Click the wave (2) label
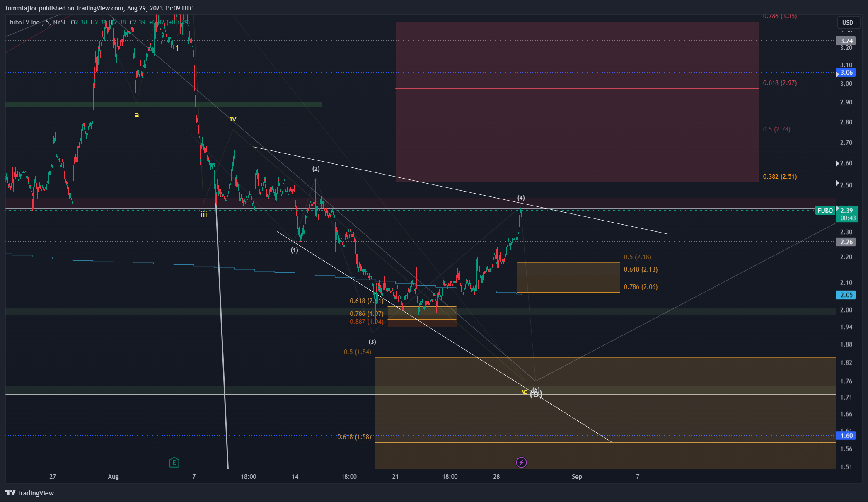Screen dimensions: 868x502 click(316, 169)
